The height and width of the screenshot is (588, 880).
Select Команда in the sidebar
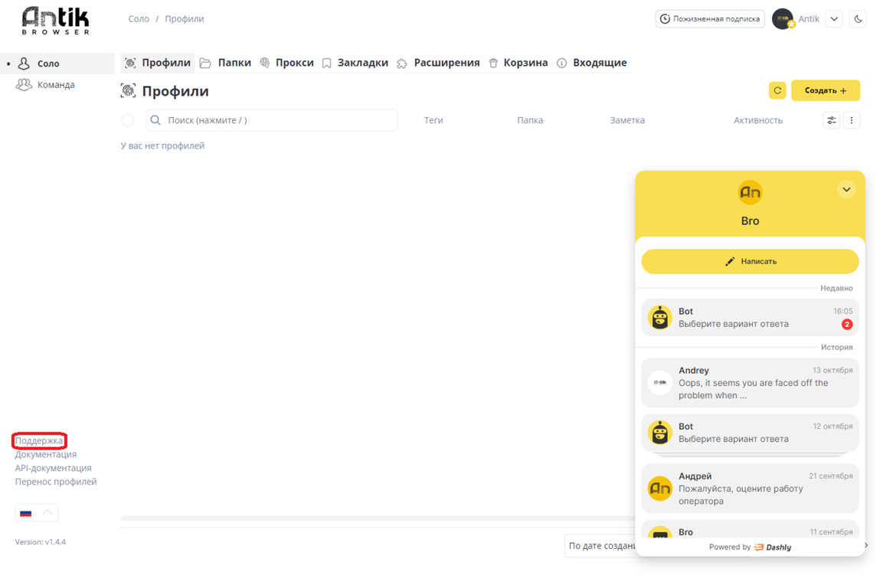click(x=56, y=85)
